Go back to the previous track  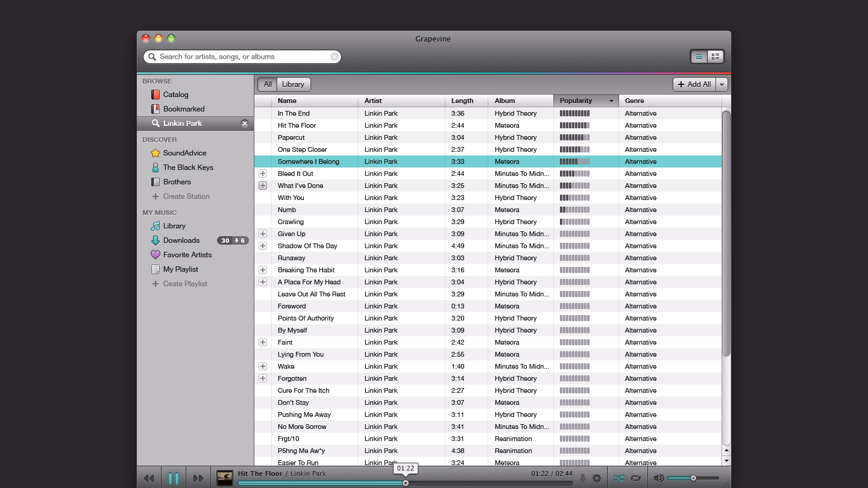pos(149,478)
